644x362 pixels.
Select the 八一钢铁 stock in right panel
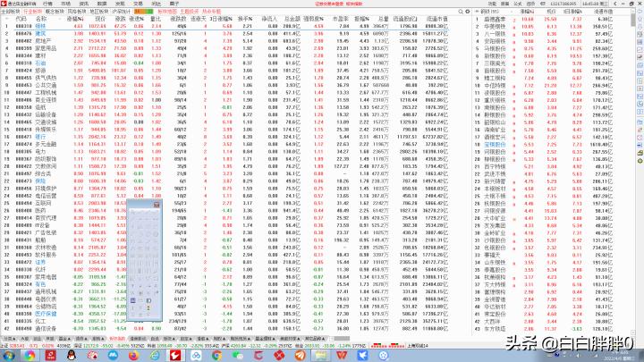(x=495, y=34)
